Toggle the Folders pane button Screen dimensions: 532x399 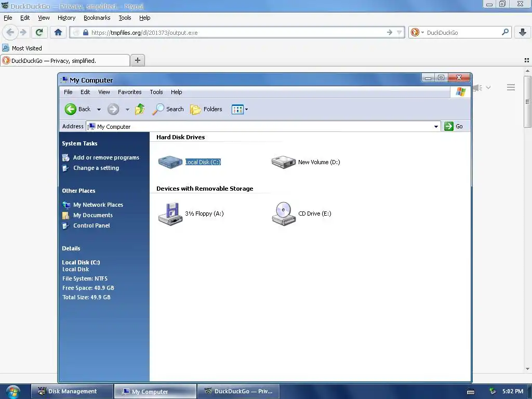[206, 109]
